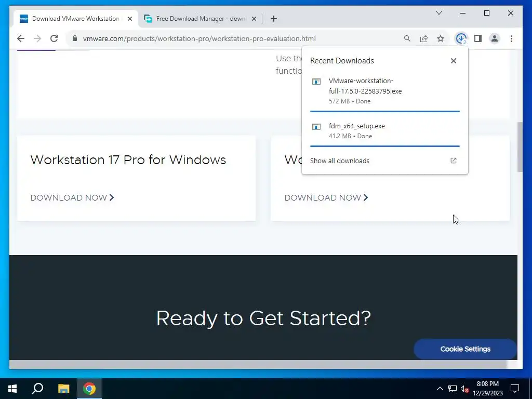
Task: Click the Ready to Get Started heading
Action: click(x=263, y=318)
